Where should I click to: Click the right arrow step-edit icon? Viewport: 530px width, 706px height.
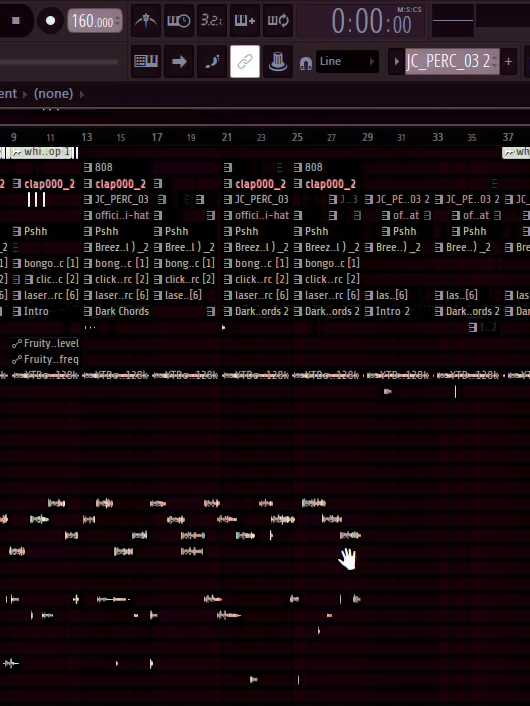point(179,61)
